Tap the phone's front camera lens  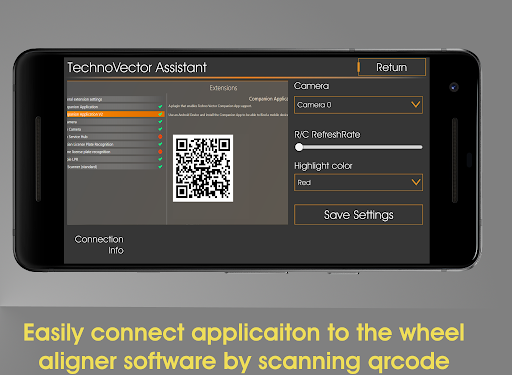454,87
